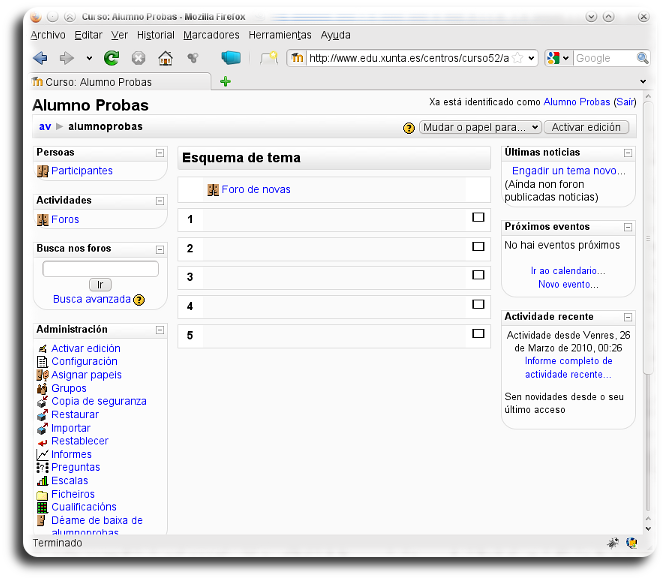The image size is (664, 580).
Task: Open the 'Ir ao calendario...' link
Action: click(x=567, y=271)
